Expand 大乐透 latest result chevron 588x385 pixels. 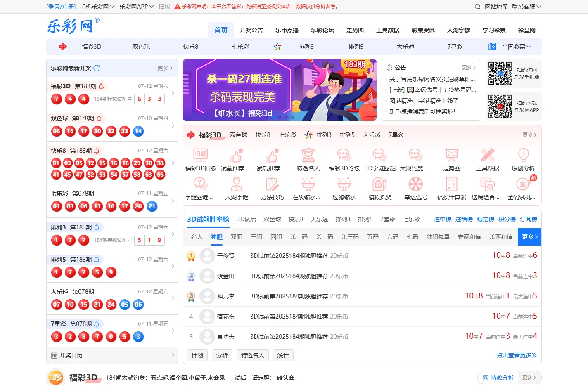173,299
